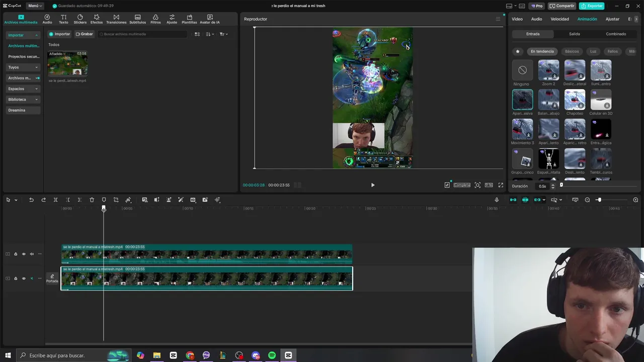
Task: Zoom out the timeline with minus icon
Action: point(587,200)
